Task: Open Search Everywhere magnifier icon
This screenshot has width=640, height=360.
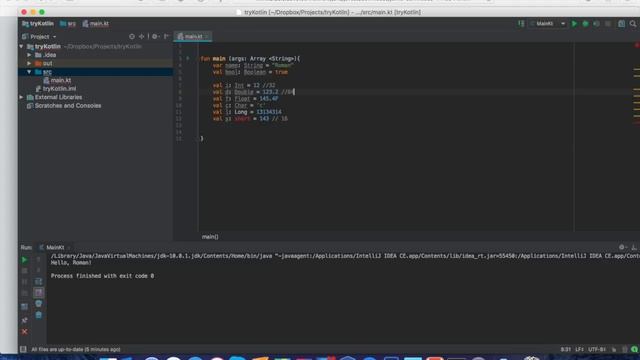Action: pyautogui.click(x=633, y=24)
